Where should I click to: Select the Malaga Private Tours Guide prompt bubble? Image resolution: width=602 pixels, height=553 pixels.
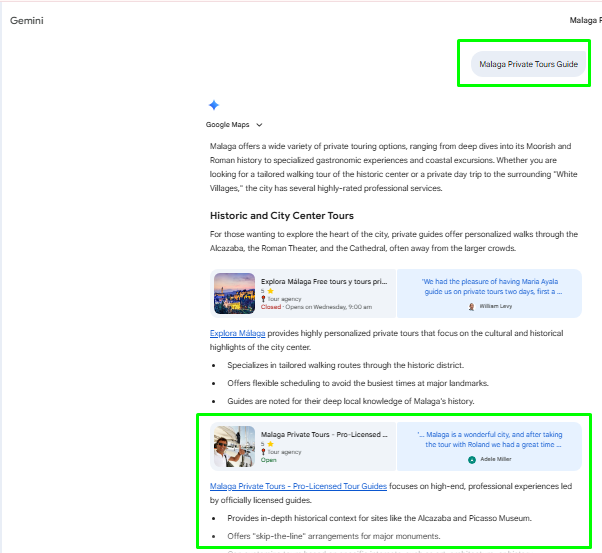528,64
